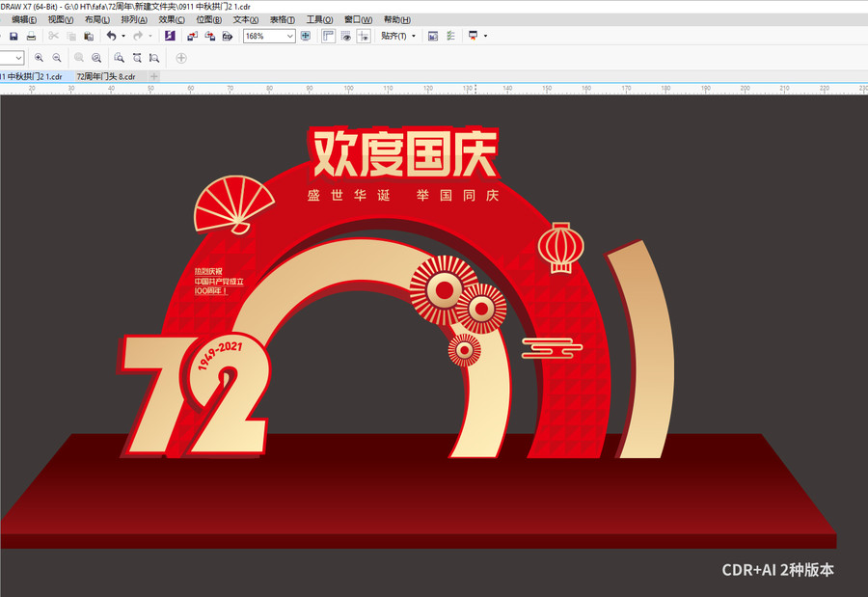Open the 布局 menu
The image size is (868, 597).
[x=96, y=20]
